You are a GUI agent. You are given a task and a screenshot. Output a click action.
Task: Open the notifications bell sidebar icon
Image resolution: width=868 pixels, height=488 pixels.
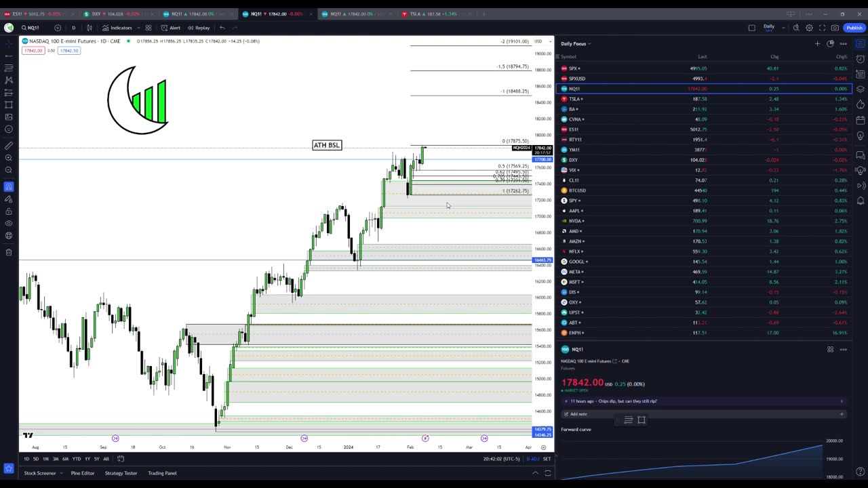pyautogui.click(x=861, y=201)
